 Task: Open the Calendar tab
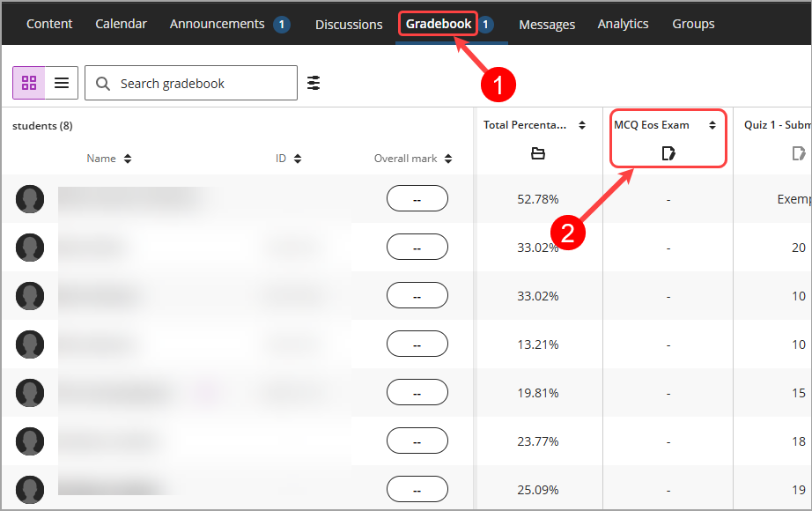(122, 24)
